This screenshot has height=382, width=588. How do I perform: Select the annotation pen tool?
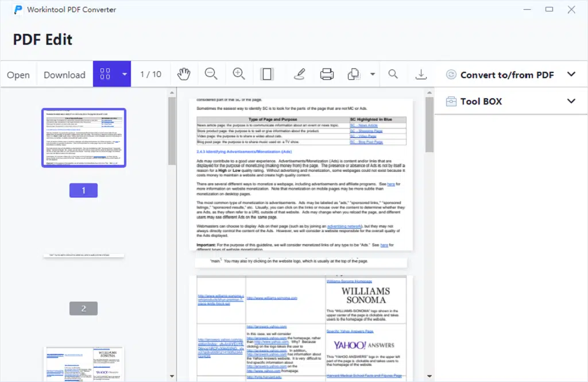(299, 74)
